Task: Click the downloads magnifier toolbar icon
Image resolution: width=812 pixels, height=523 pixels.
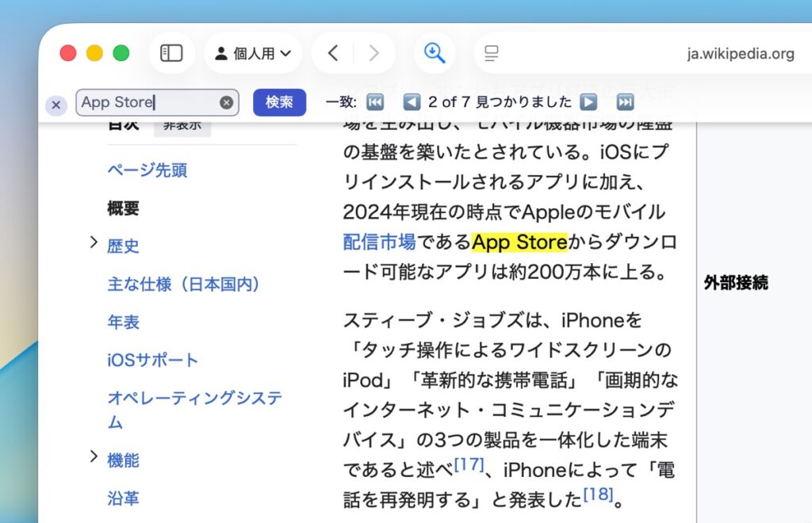Action: [x=435, y=53]
